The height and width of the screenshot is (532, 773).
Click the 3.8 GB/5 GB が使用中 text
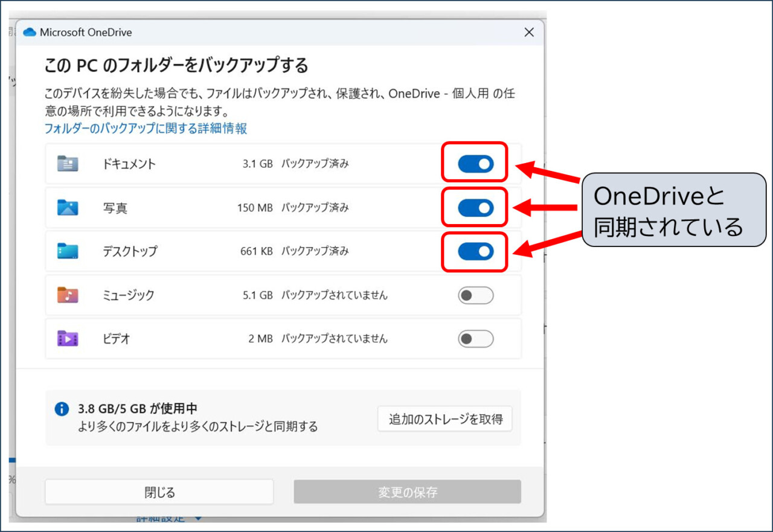click(x=138, y=409)
